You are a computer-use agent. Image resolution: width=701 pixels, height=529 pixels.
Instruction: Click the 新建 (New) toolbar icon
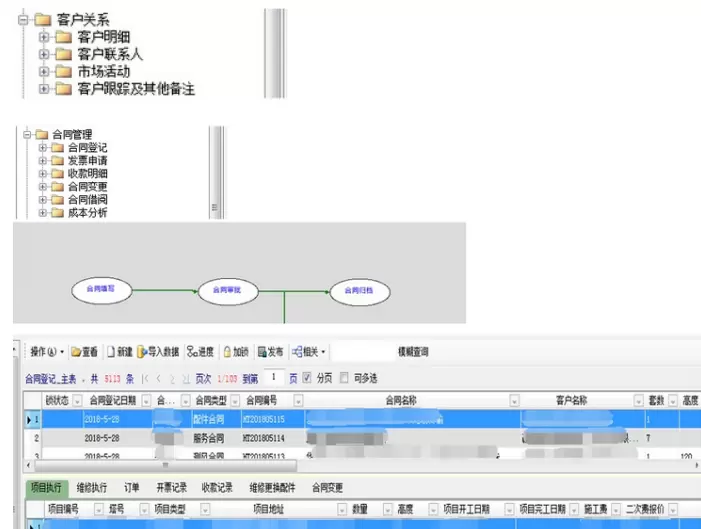(x=111, y=352)
